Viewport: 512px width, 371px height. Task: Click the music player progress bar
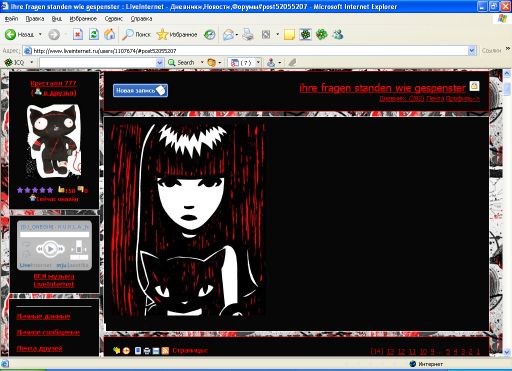point(54,235)
